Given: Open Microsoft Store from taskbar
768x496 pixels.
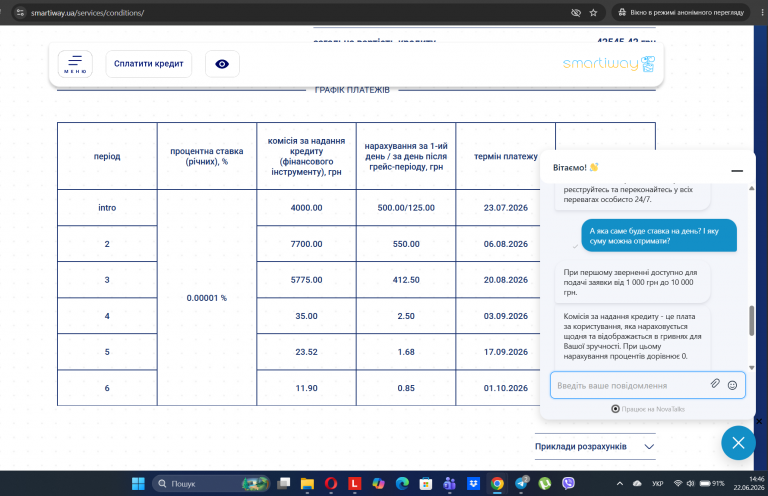Looking at the screenshot, I should pyautogui.click(x=426, y=484).
